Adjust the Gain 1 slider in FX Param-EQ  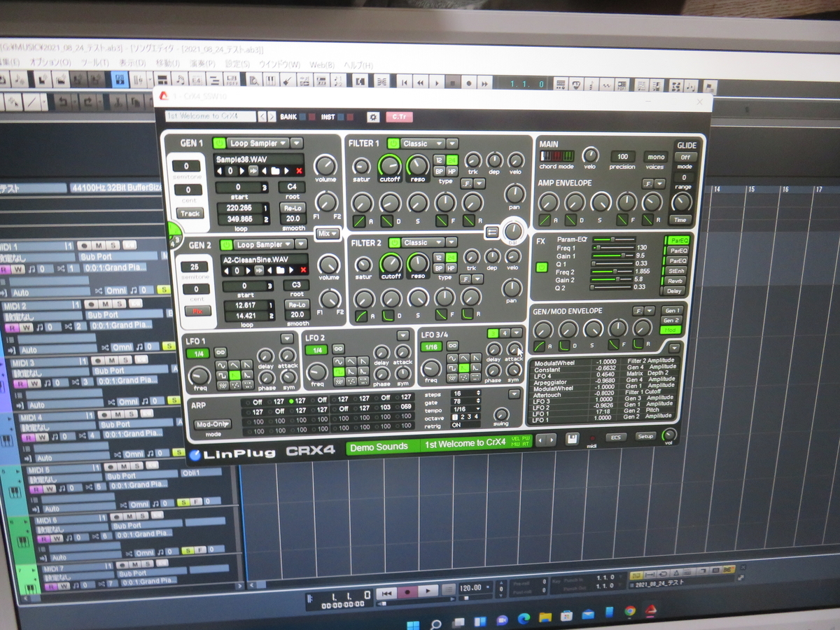(x=613, y=256)
